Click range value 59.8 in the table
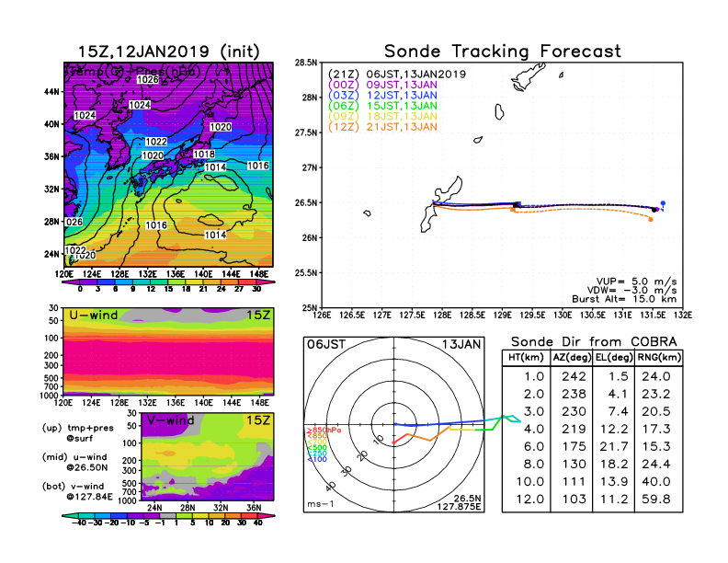Viewport: 728px width, 563px height. click(x=656, y=500)
